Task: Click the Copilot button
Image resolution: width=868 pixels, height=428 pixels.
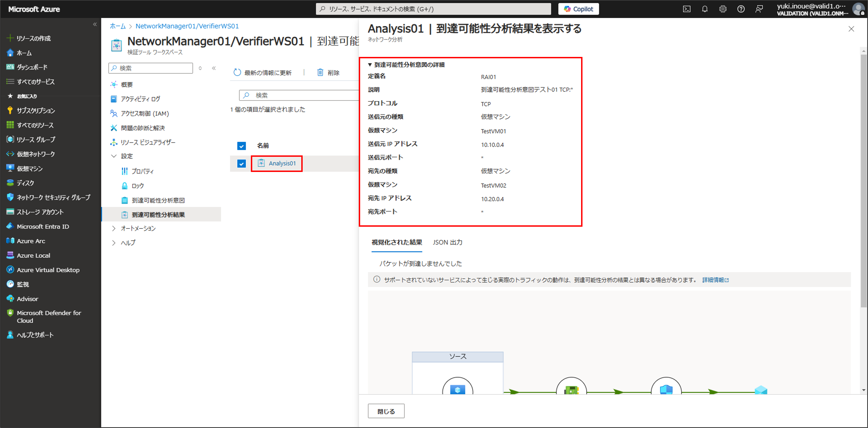Action: coord(579,9)
